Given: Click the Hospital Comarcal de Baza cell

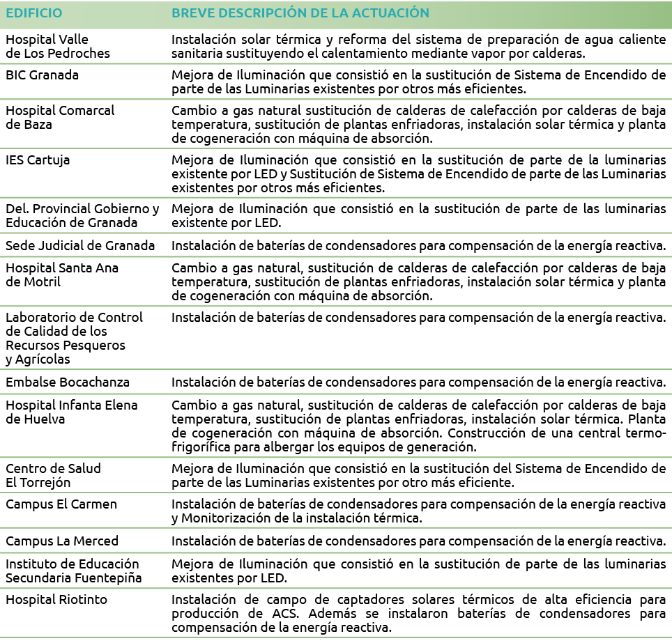Looking at the screenshot, I should 60,118.
